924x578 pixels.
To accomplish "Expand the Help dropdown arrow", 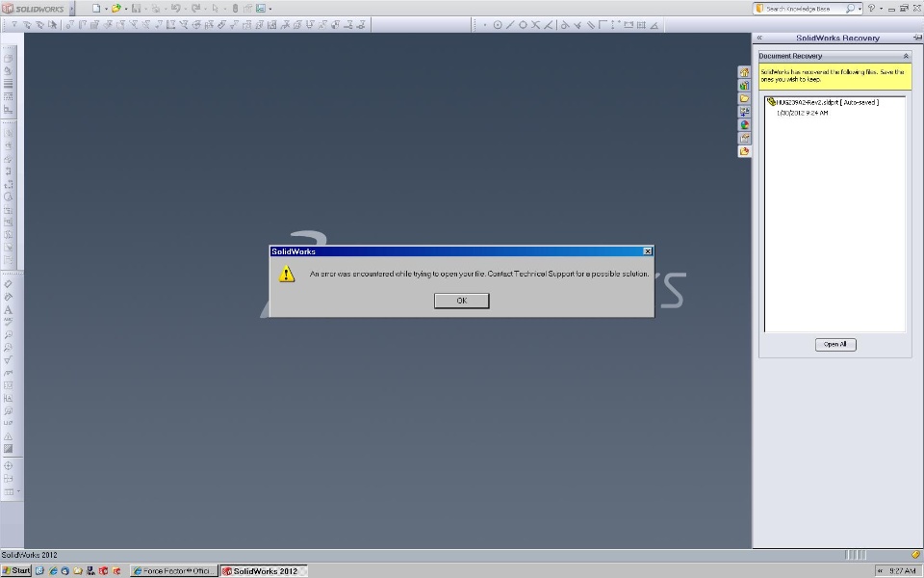I will click(x=881, y=9).
